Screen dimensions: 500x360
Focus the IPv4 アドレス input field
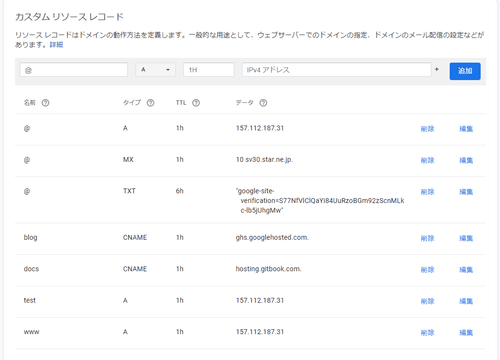point(337,70)
